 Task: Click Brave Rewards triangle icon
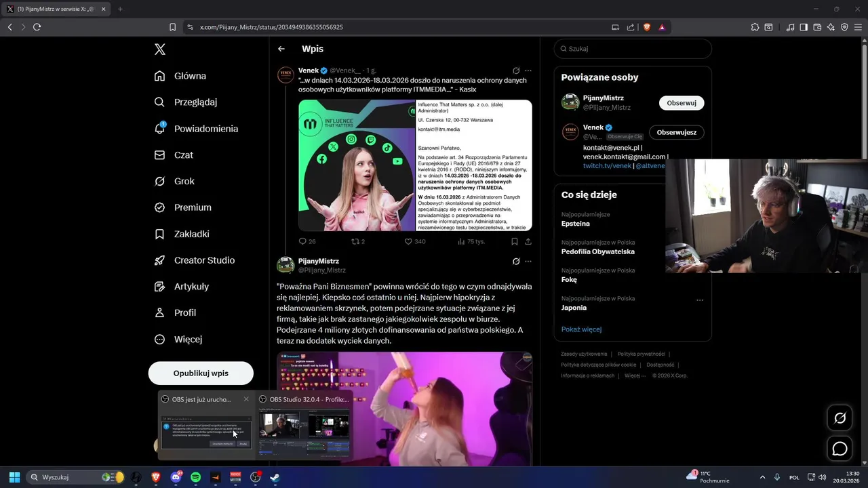pos(662,27)
